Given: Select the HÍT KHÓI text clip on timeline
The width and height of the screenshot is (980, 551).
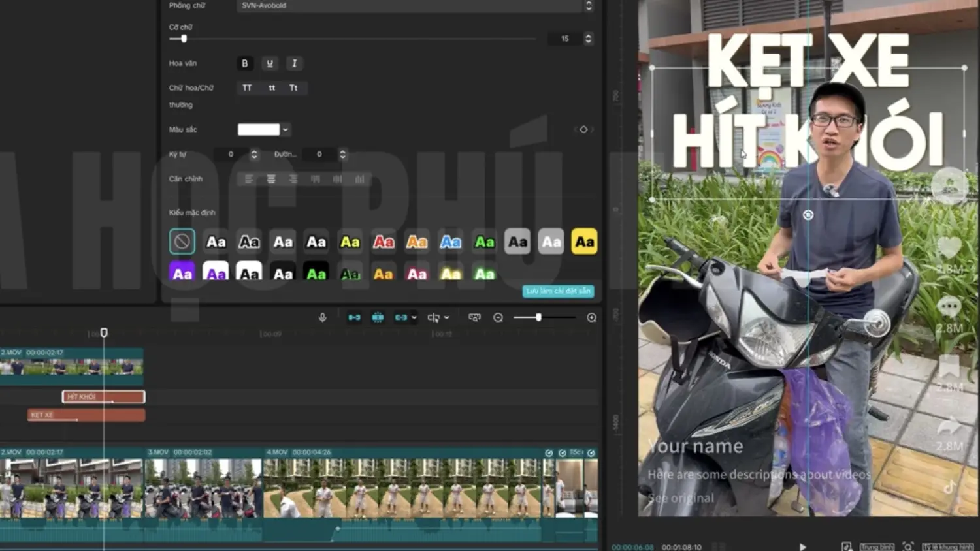Looking at the screenshot, I should 103,396.
